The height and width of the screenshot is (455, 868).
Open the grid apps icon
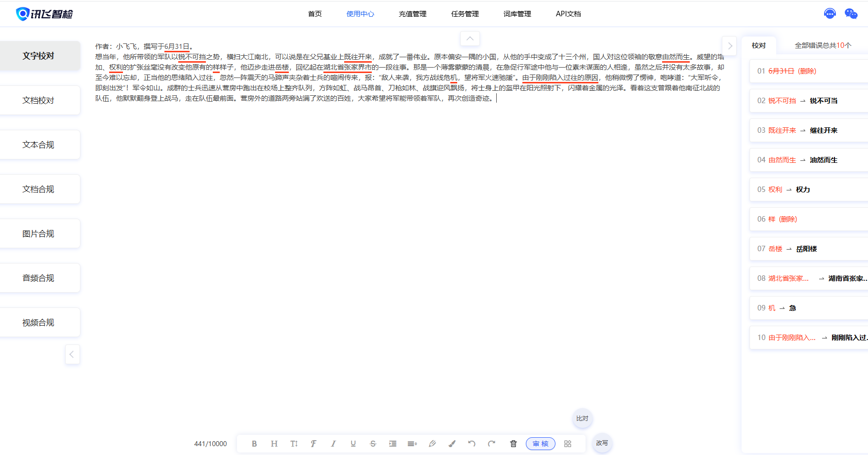coord(568,444)
